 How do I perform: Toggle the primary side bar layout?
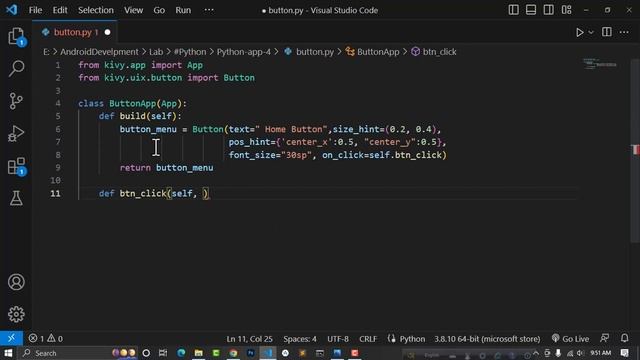[513, 10]
